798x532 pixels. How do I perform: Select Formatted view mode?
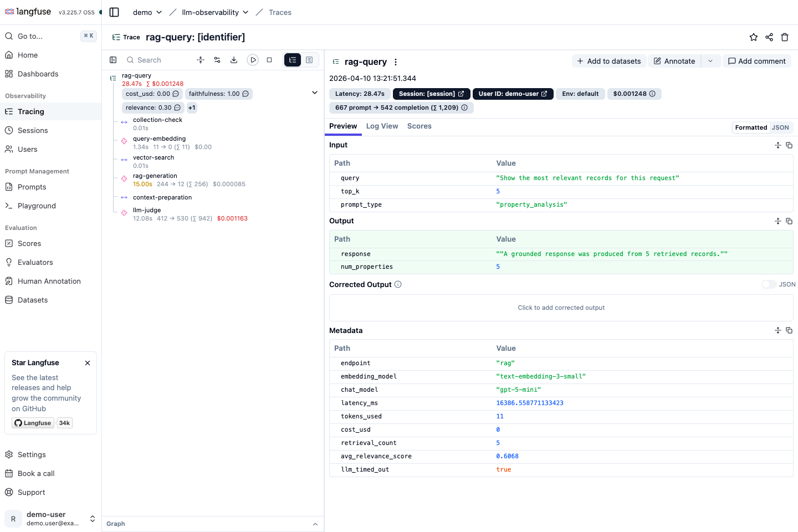(751, 127)
